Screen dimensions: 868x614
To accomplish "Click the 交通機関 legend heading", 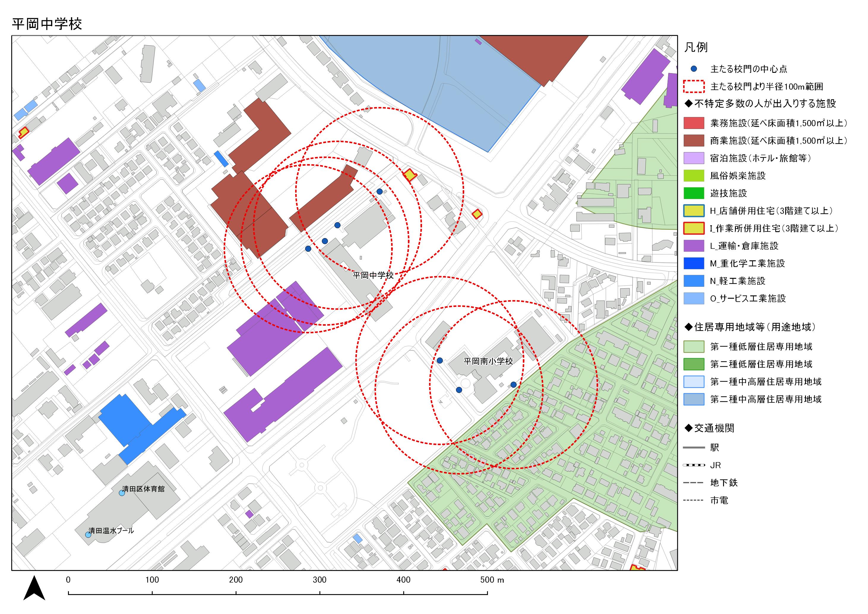I will tap(709, 428).
